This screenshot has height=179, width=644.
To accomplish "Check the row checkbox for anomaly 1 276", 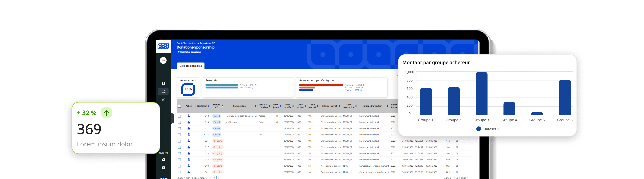I will tap(179, 135).
